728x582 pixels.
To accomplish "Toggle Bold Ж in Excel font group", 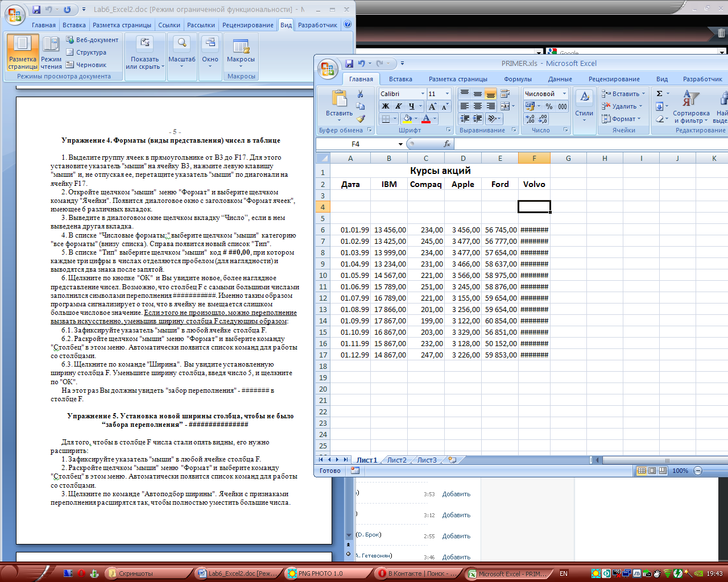I will (x=386, y=106).
